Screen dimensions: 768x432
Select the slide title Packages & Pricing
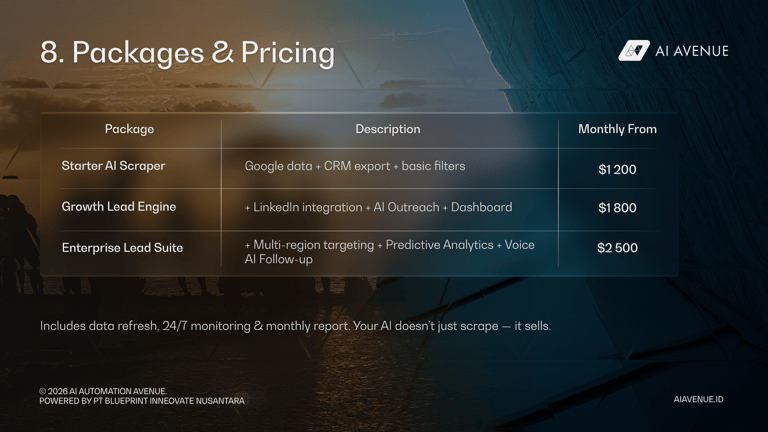[x=187, y=52]
